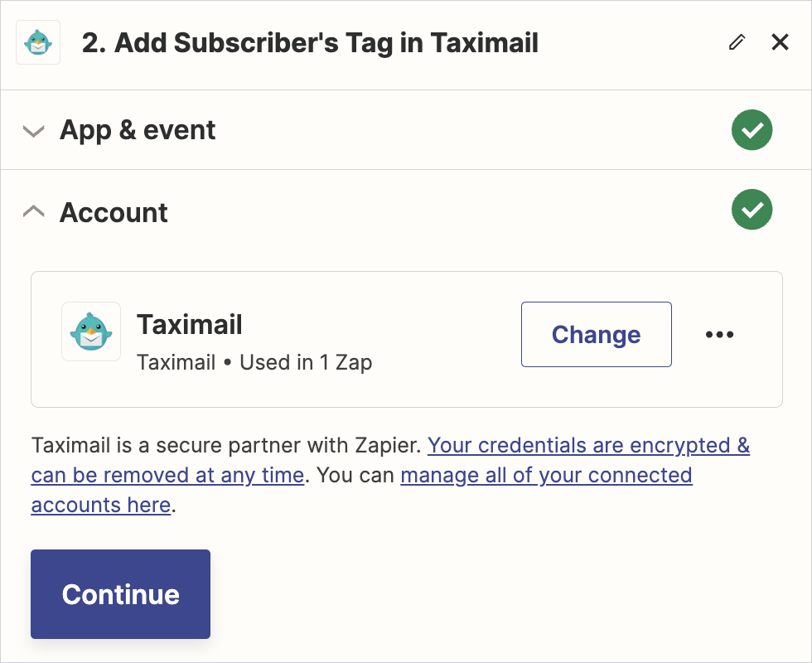Expand the App & event chevron
This screenshot has width=812, height=663.
33,131
